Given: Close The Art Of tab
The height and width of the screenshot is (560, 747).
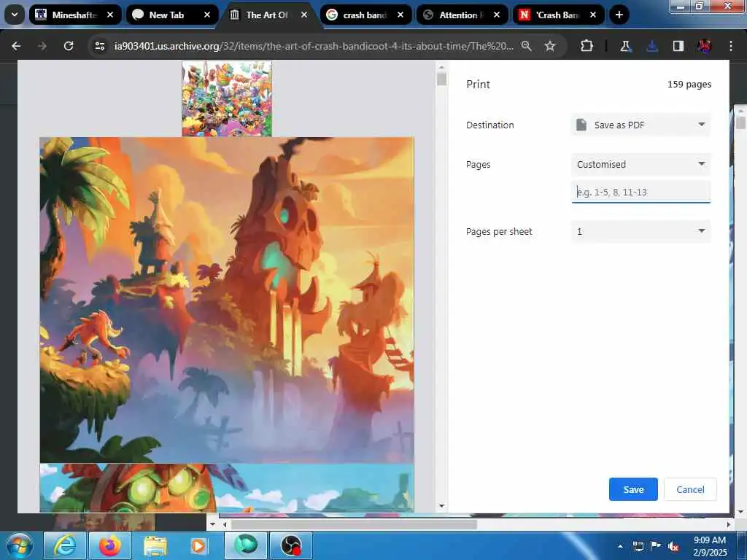Looking at the screenshot, I should coord(304,15).
